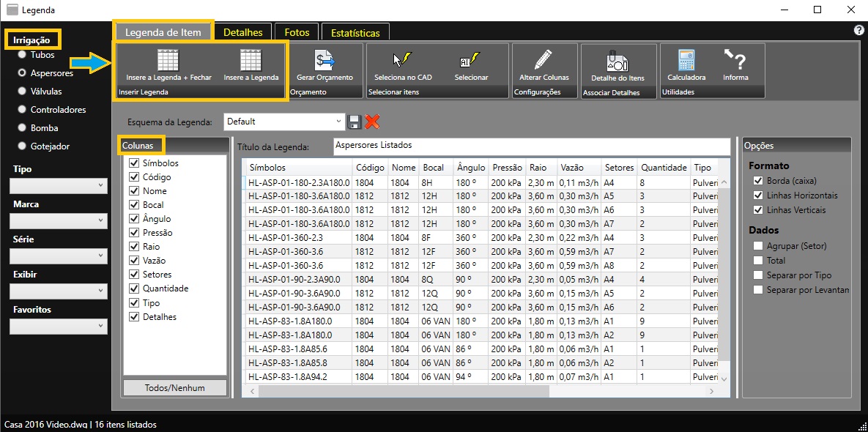
Task: Expand the Esquema da Legenda dropdown
Action: click(338, 122)
